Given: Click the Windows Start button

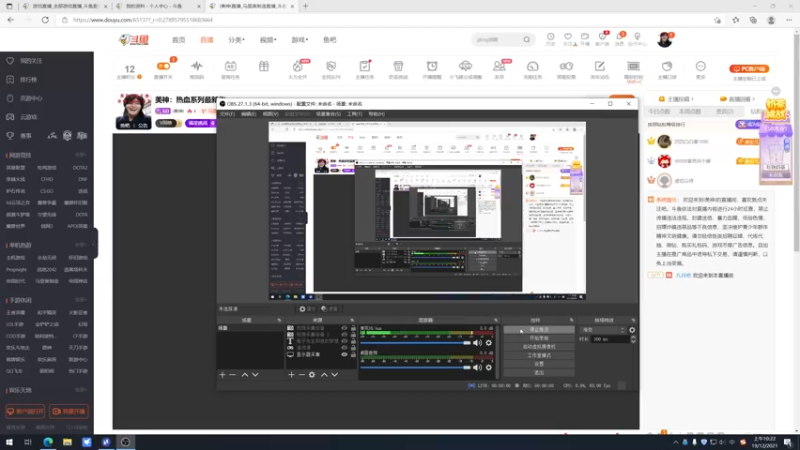Looking at the screenshot, I should coord(9,442).
